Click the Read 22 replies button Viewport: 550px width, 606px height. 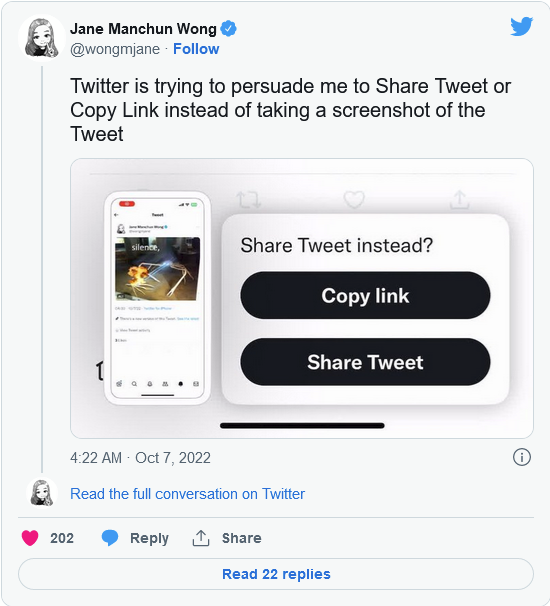[x=276, y=574]
